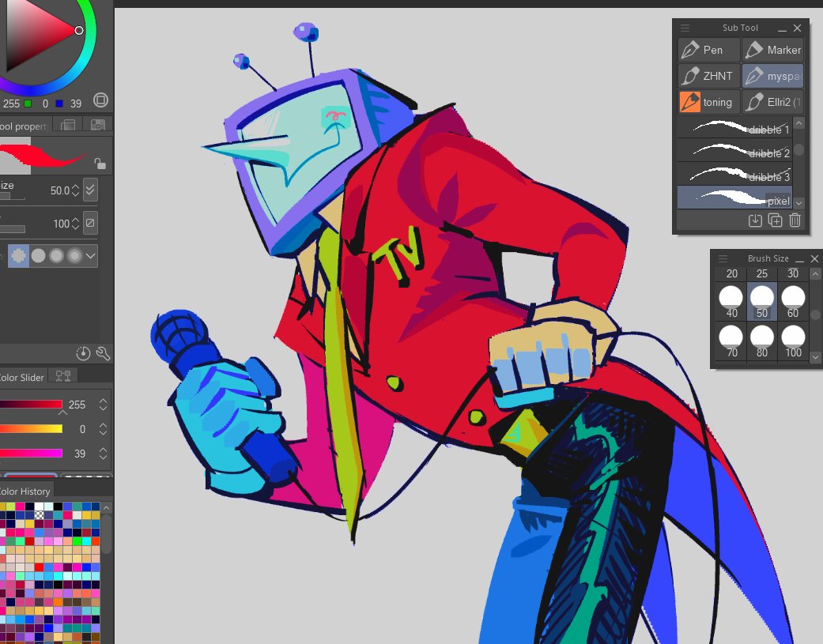
Task: Click the blue B channel swatch
Action: pos(59,104)
